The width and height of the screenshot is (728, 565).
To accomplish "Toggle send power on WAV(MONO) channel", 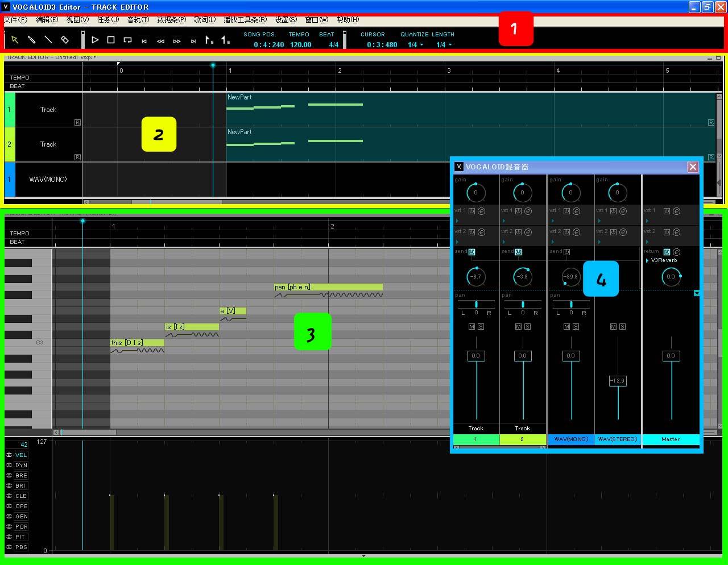I will tap(566, 252).
